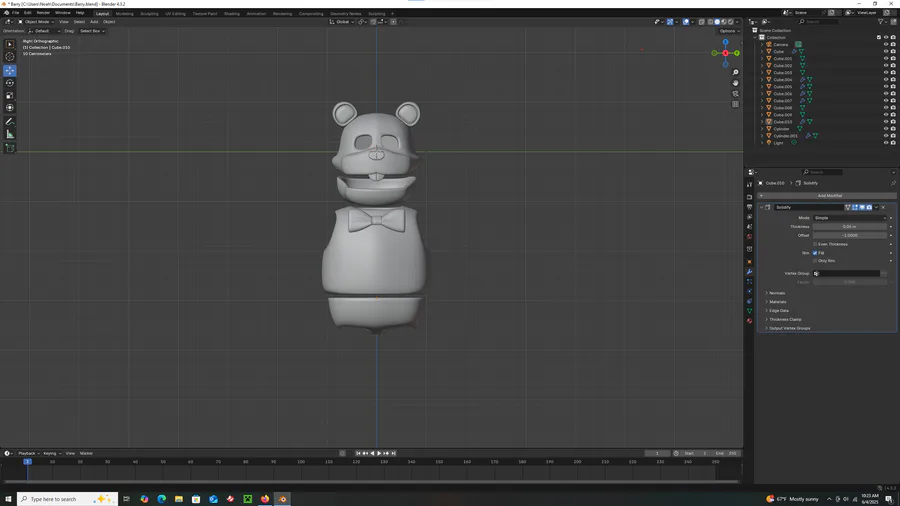Open the Render properties tab
This screenshot has height=506, width=900.
click(x=749, y=197)
